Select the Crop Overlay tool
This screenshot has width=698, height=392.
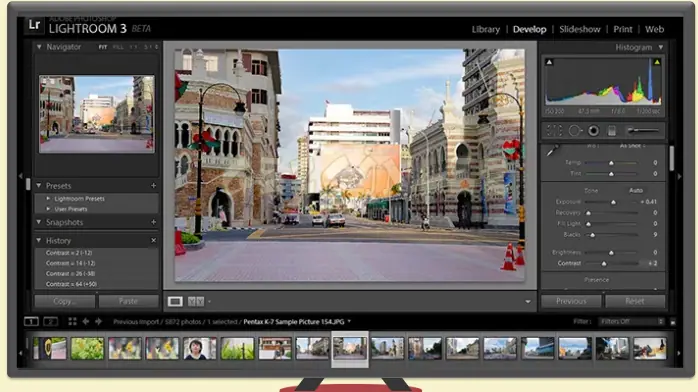pos(554,130)
